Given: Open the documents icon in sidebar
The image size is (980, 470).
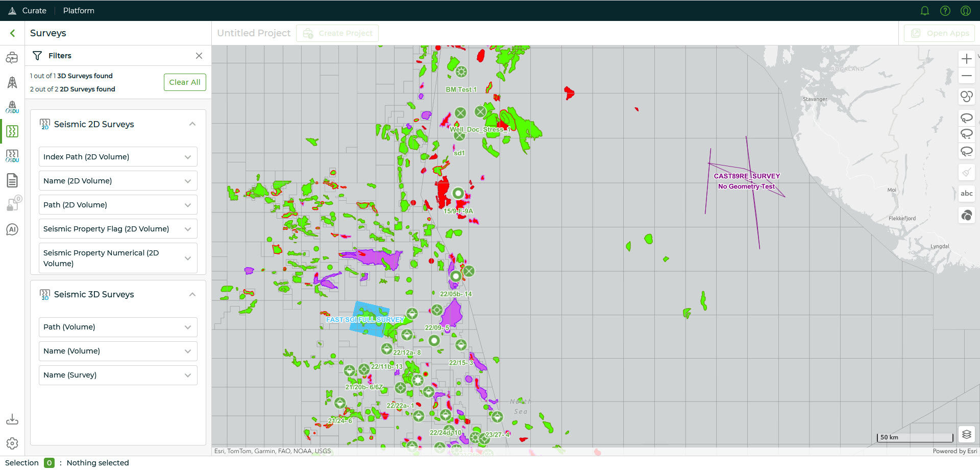Looking at the screenshot, I should (x=12, y=180).
